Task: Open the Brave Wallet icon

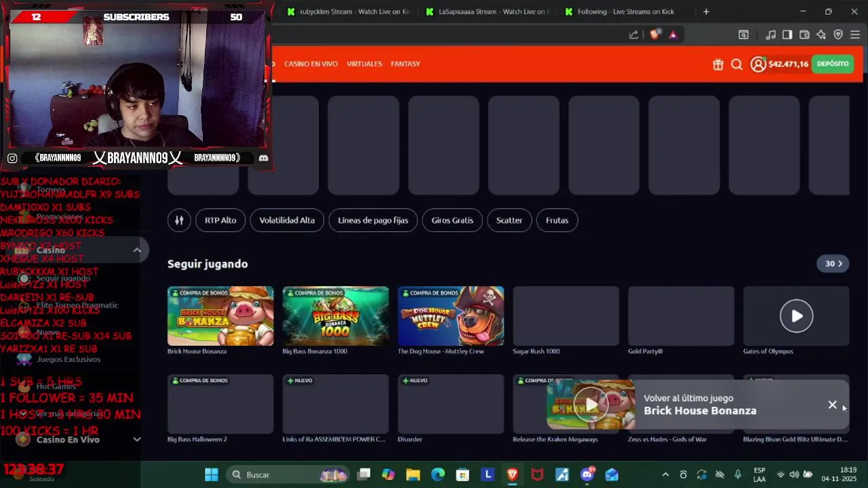Action: pyautogui.click(x=804, y=35)
